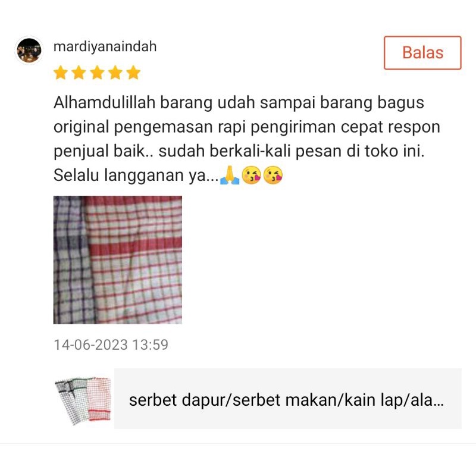Click the Balas reply button
This screenshot has height=476, width=476.
[422, 52]
